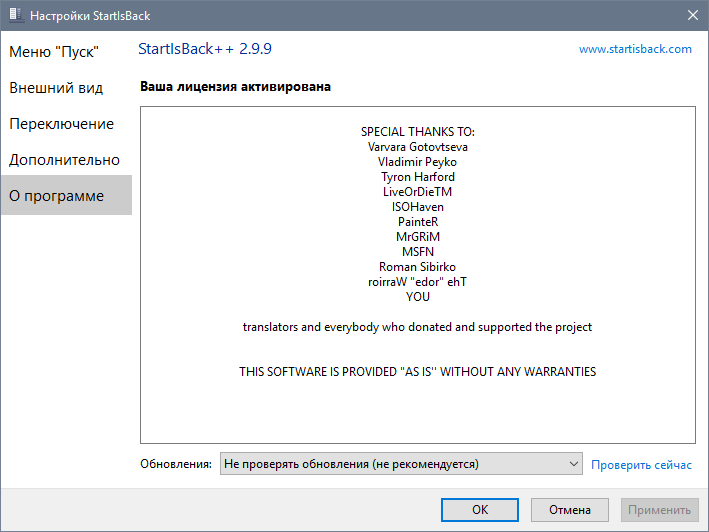Image resolution: width=709 pixels, height=532 pixels.
Task: Open the Дополнительно section
Action: [x=64, y=160]
